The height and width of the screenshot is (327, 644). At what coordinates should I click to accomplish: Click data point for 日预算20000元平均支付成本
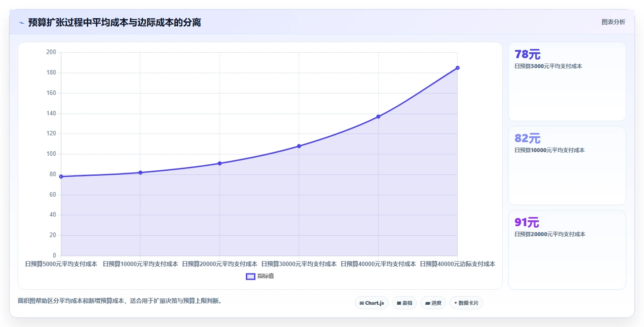220,163
